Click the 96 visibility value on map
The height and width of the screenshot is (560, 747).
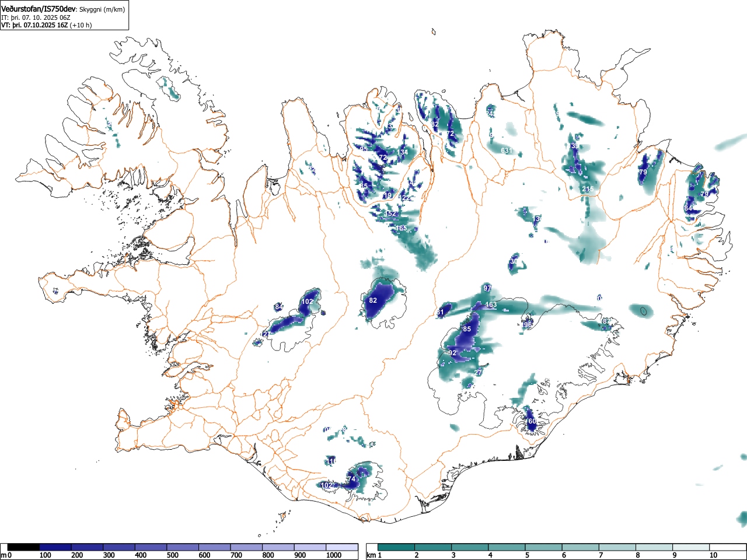(528, 325)
